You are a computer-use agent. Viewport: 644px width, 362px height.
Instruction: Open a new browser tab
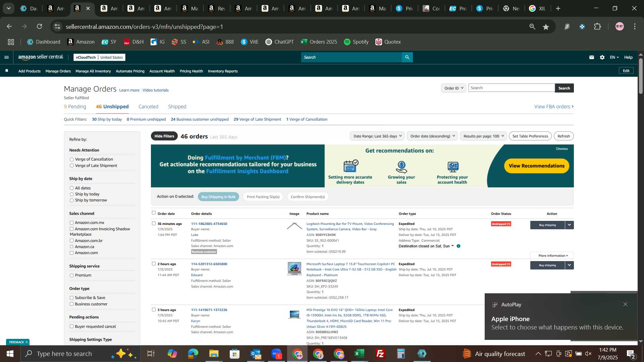pos(558,8)
